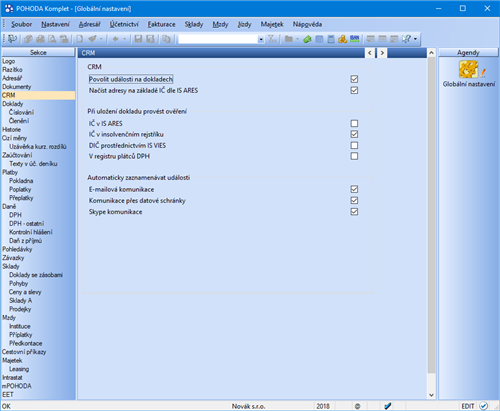Click the second floppy disk save icon
500x411 pixels.
tap(150, 39)
